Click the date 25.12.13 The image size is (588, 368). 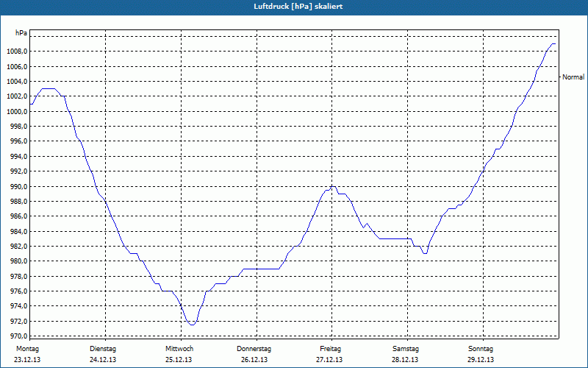pyautogui.click(x=179, y=360)
